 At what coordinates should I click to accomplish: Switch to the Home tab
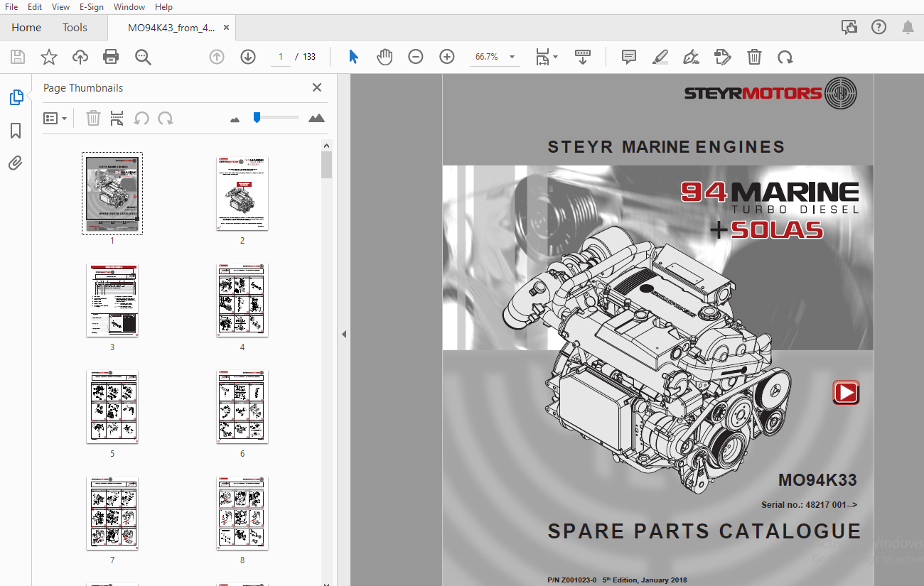point(26,28)
